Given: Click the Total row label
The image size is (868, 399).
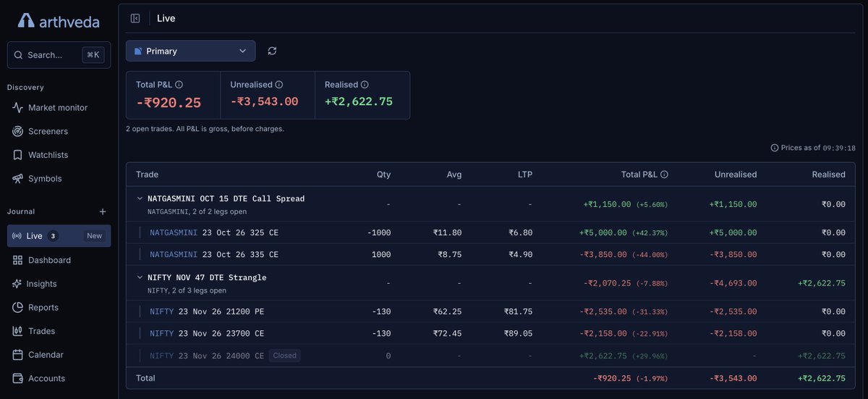Looking at the screenshot, I should point(145,378).
